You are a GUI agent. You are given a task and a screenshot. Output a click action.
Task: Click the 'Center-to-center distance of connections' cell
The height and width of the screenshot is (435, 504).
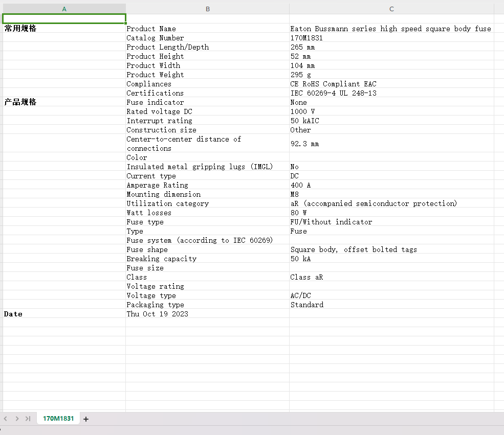tap(208, 144)
